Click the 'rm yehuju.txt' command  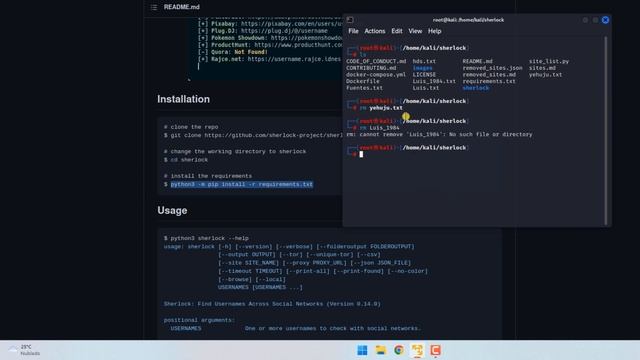(x=381, y=108)
